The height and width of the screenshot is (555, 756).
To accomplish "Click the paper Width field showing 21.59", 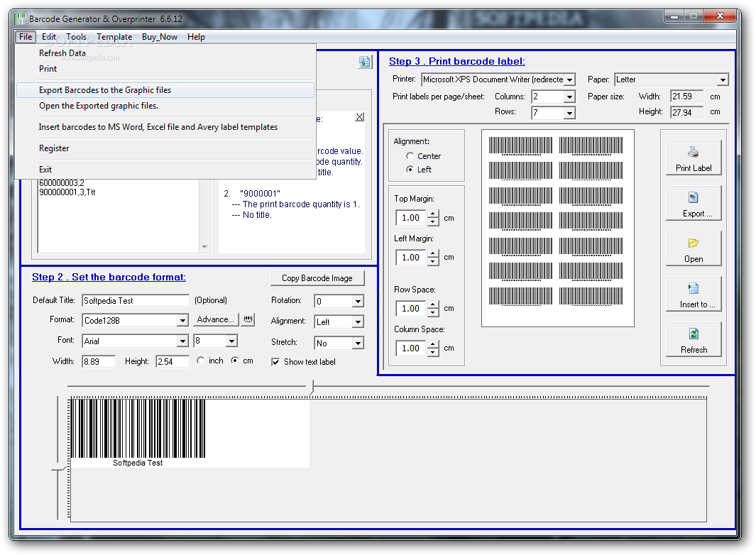I will (x=686, y=97).
